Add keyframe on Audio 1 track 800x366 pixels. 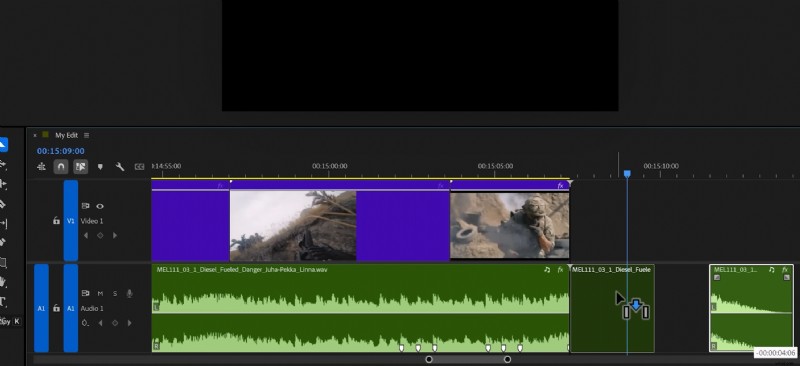(x=115, y=323)
